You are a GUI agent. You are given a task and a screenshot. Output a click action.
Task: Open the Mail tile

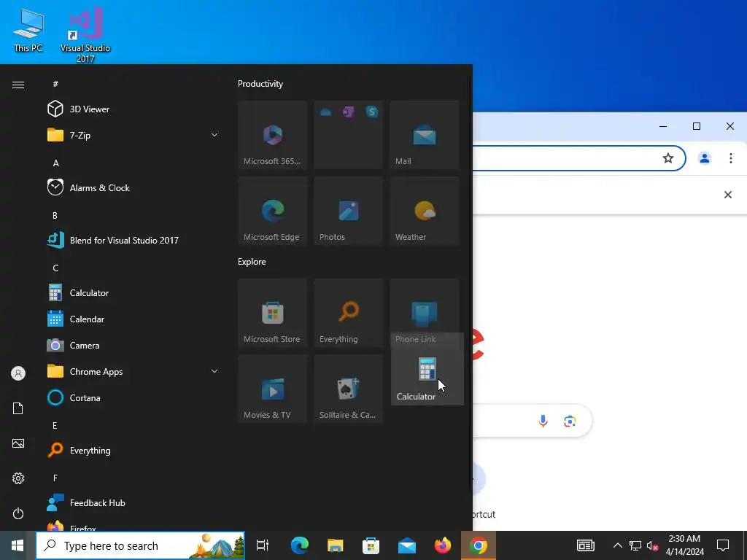tap(425, 135)
